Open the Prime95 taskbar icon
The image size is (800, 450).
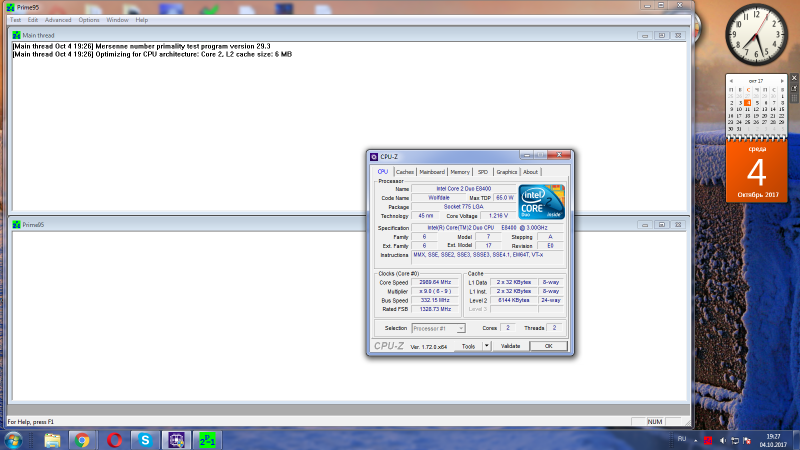click(207, 439)
